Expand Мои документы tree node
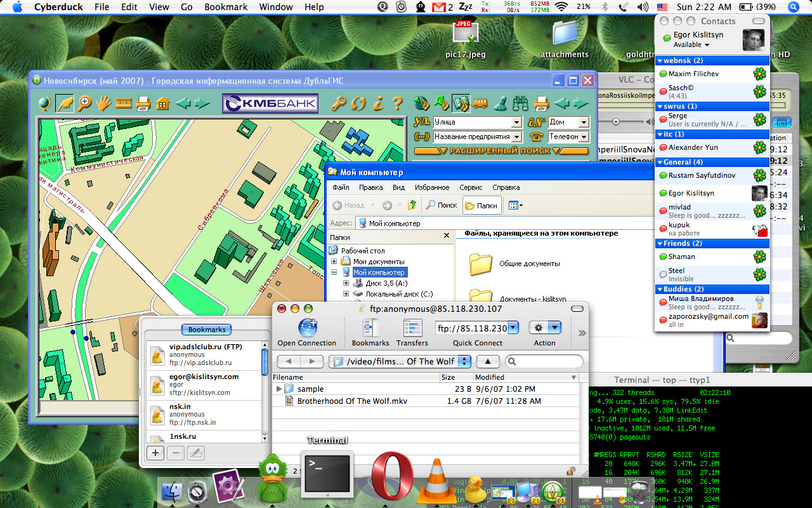Image resolution: width=812 pixels, height=508 pixels. pos(334,262)
